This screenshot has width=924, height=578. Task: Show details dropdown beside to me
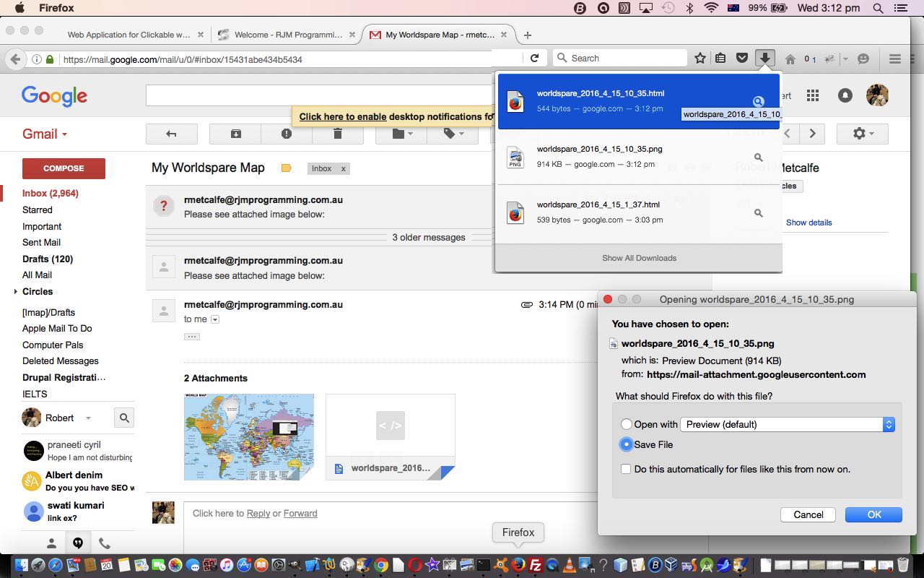click(214, 319)
